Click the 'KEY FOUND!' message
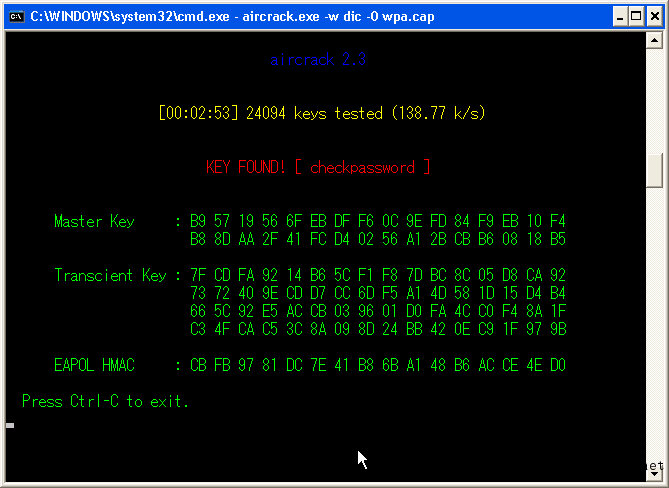 [x=245, y=167]
